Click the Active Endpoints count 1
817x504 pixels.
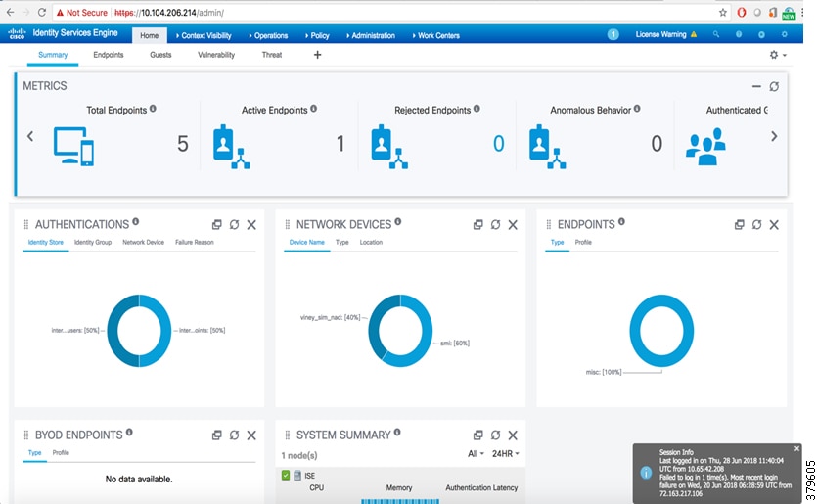(340, 143)
